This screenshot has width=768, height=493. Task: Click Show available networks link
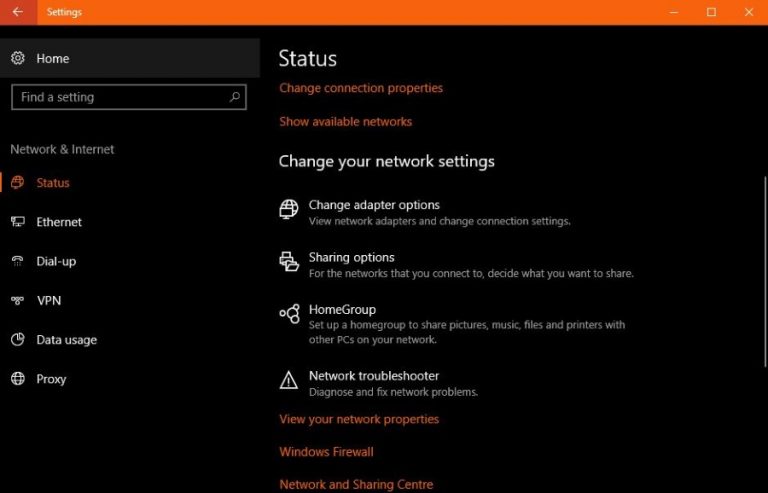[345, 121]
